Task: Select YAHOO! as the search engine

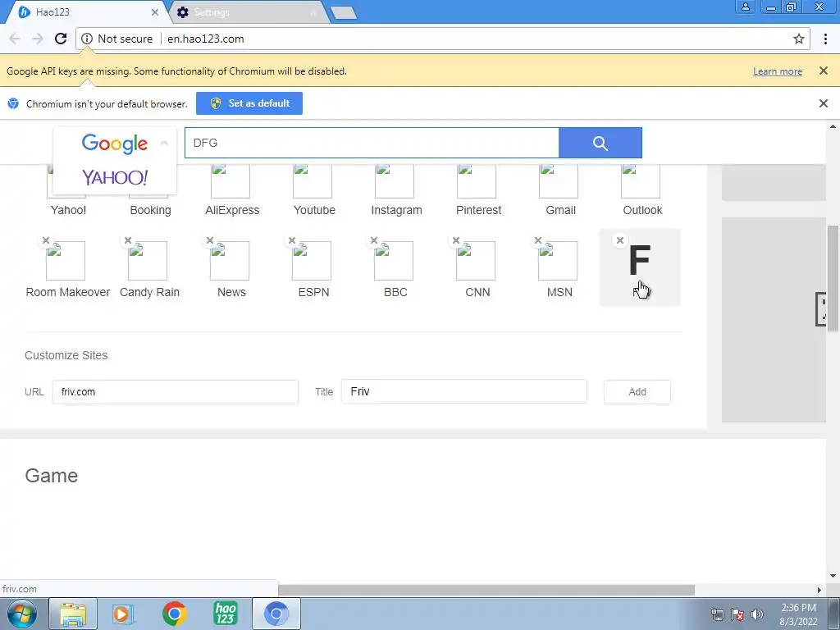Action: click(115, 177)
